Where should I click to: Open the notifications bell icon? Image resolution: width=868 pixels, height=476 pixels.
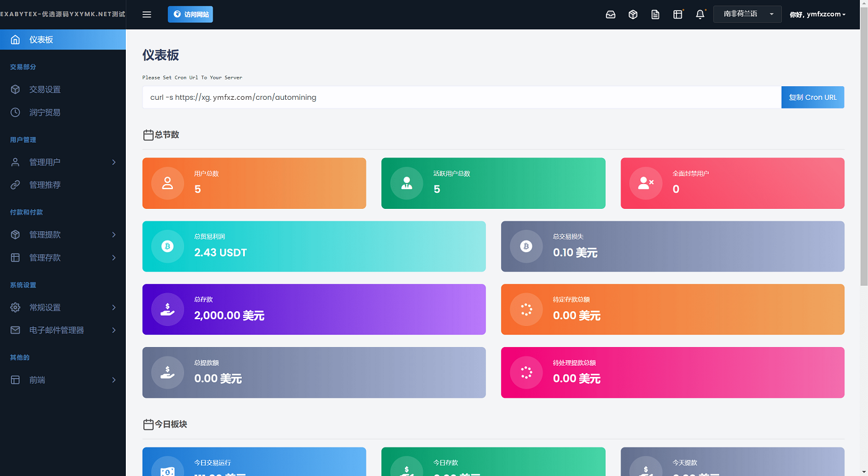tap(700, 14)
